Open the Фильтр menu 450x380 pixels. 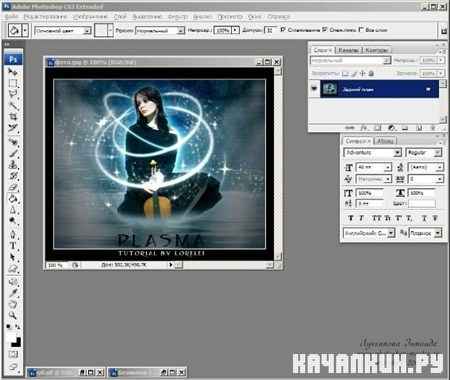pos(177,17)
